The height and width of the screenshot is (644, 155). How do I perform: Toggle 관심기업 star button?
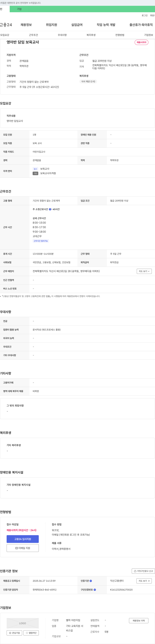point(14,633)
